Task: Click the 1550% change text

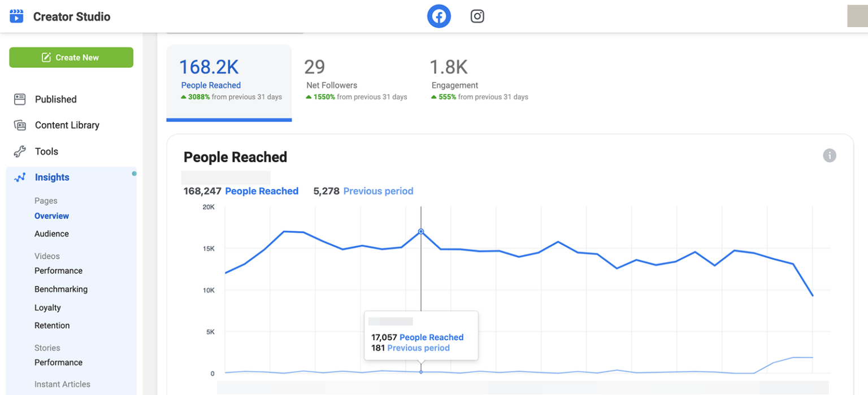Action: [324, 97]
